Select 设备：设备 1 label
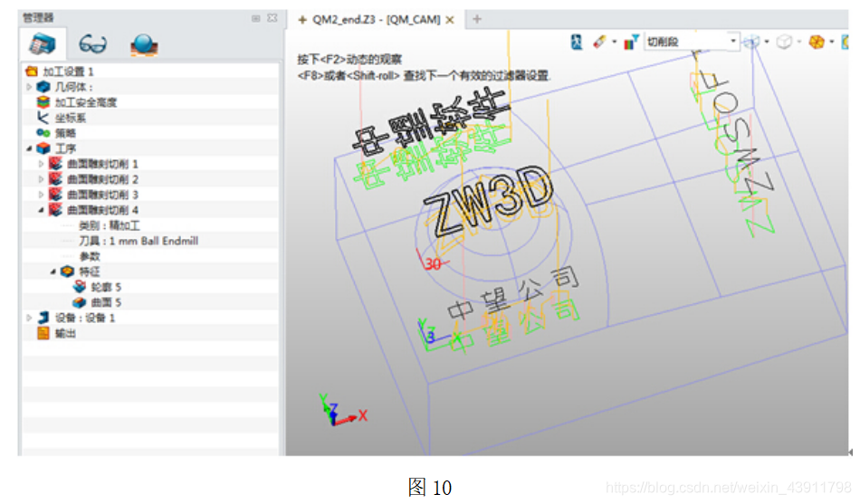860x504 pixels. point(85,318)
